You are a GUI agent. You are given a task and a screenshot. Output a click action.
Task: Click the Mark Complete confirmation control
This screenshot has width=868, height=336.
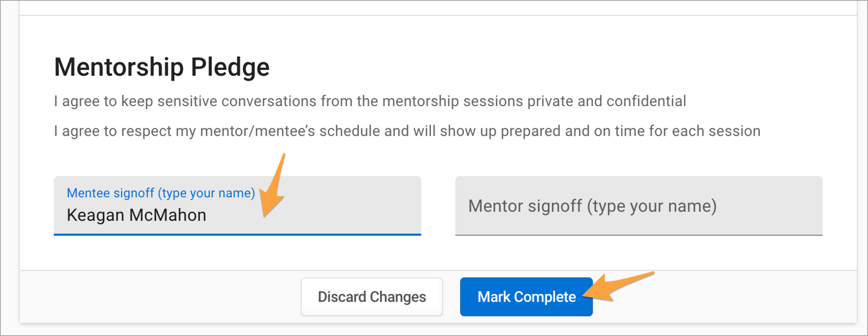point(526,297)
